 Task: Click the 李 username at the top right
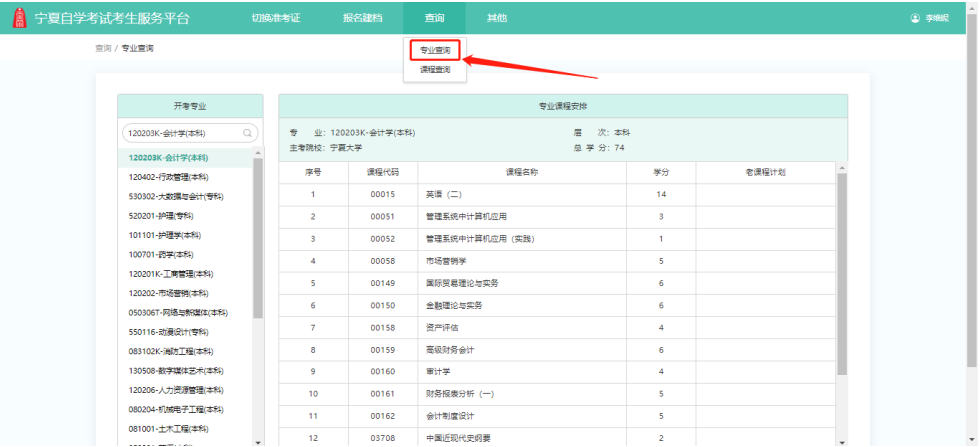tap(937, 18)
